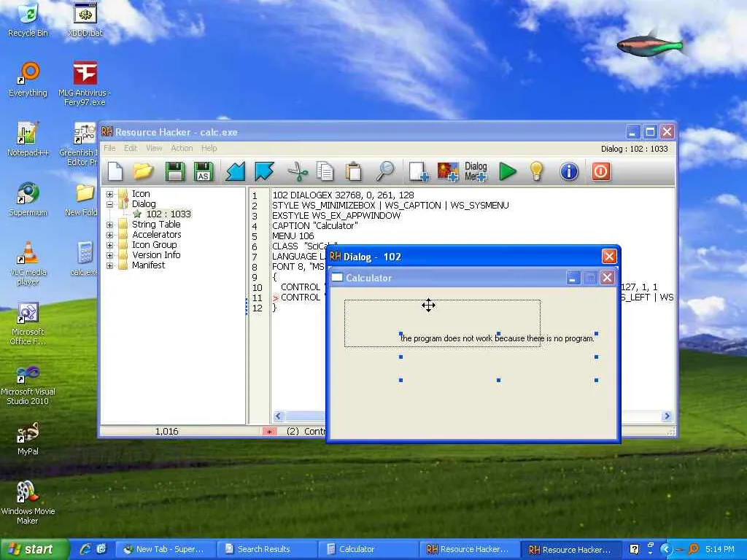Click the Save As floppy icon
Screen dimensions: 747x560
tap(204, 171)
